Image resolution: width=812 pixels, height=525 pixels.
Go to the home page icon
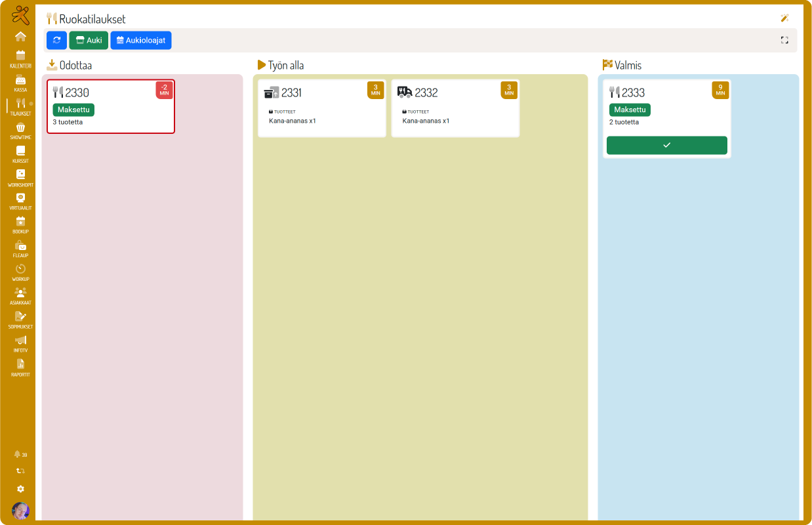click(20, 36)
